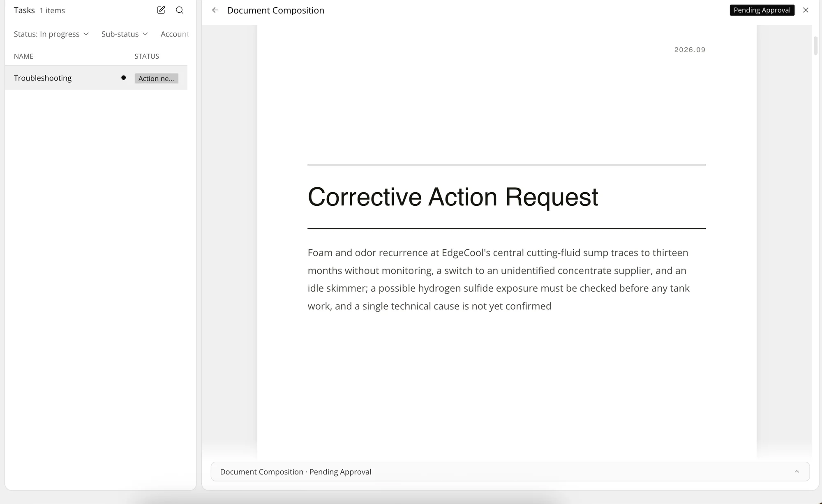The height and width of the screenshot is (504, 822).
Task: Select the Troubleshooting task row
Action: [96, 78]
